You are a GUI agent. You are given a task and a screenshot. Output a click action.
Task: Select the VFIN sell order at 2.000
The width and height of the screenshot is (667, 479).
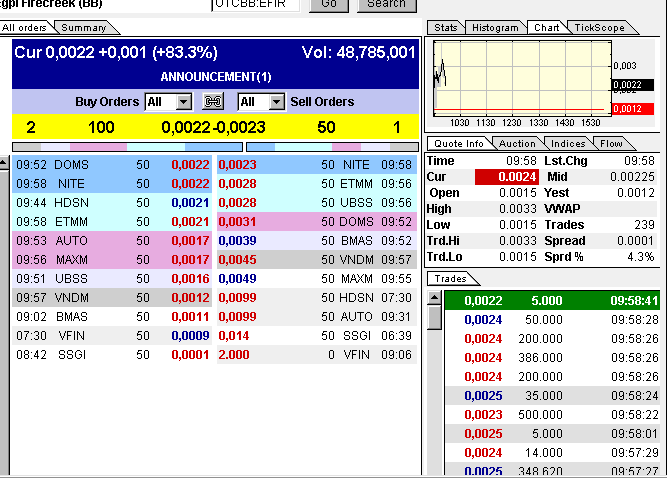317,355
